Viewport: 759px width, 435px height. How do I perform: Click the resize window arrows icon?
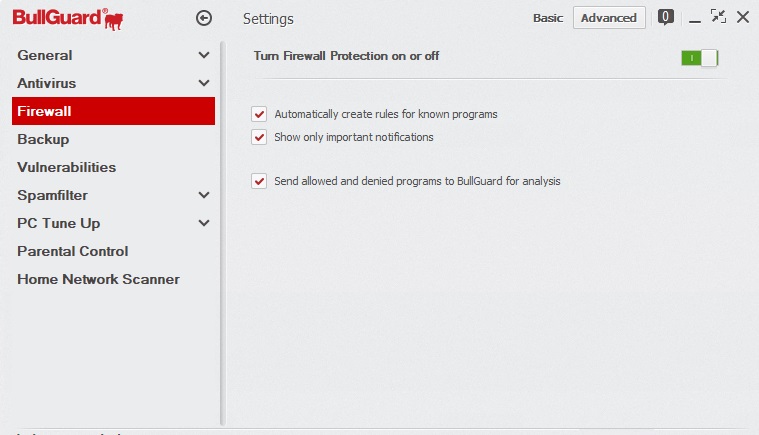(x=718, y=17)
